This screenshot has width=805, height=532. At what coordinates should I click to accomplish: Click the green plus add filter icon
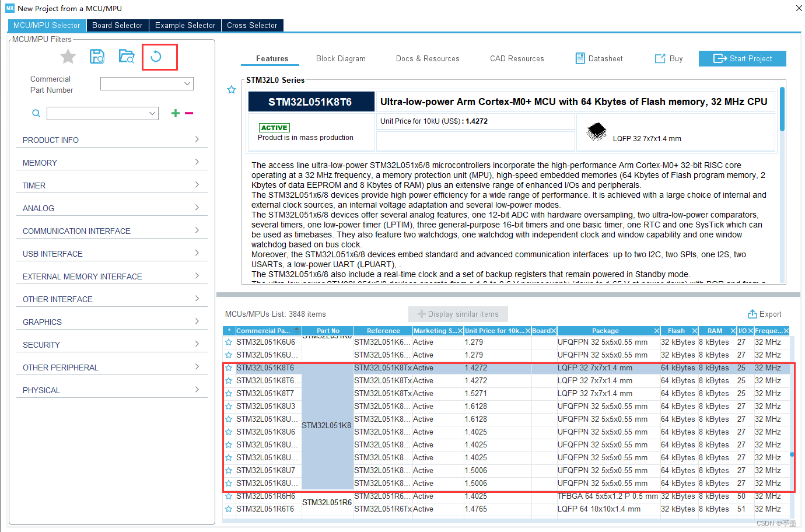[x=175, y=113]
